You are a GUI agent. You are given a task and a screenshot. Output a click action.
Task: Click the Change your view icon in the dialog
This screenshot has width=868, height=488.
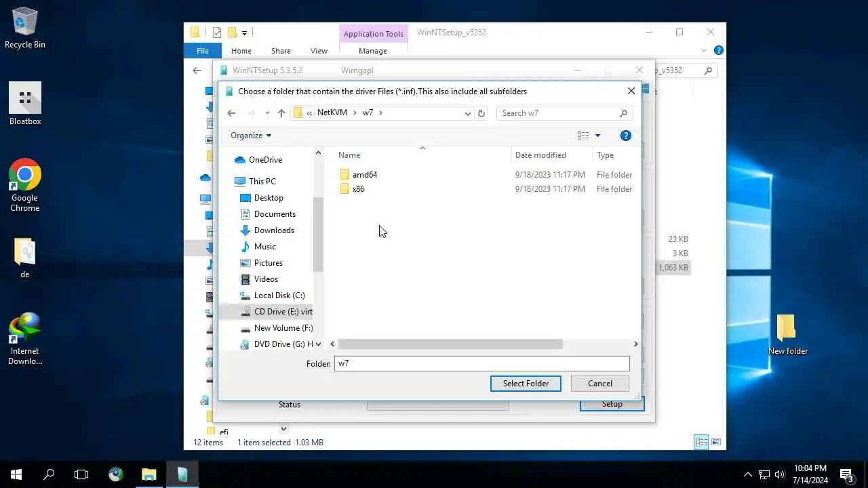coord(583,136)
